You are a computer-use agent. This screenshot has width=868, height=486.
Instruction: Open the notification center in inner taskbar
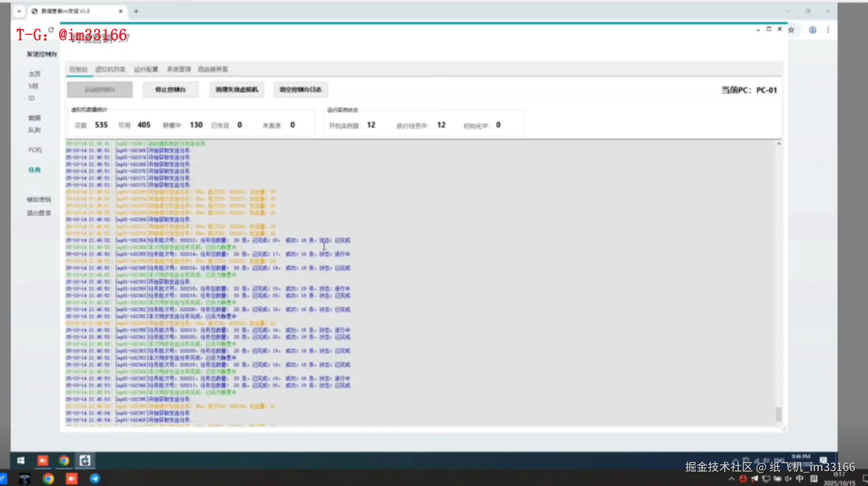[824, 460]
